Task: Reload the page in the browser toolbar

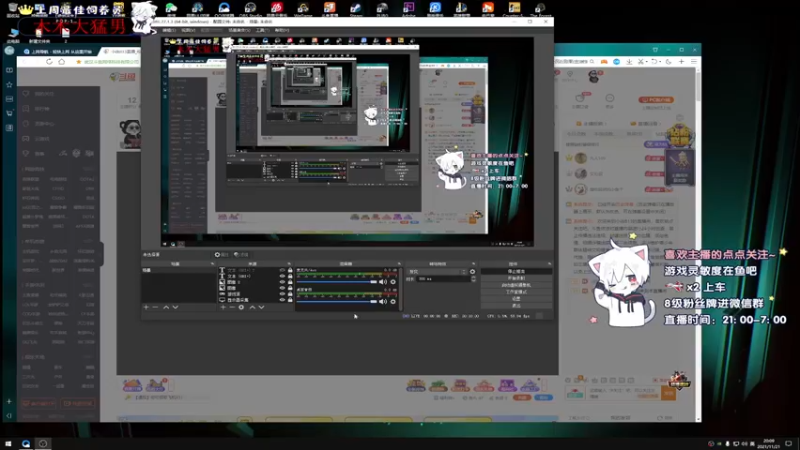Action: click(x=49, y=62)
